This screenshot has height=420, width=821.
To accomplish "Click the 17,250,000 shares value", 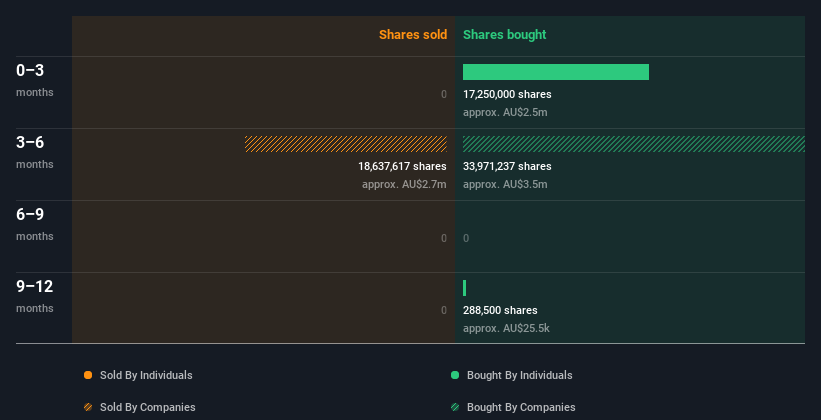I will click(x=507, y=94).
